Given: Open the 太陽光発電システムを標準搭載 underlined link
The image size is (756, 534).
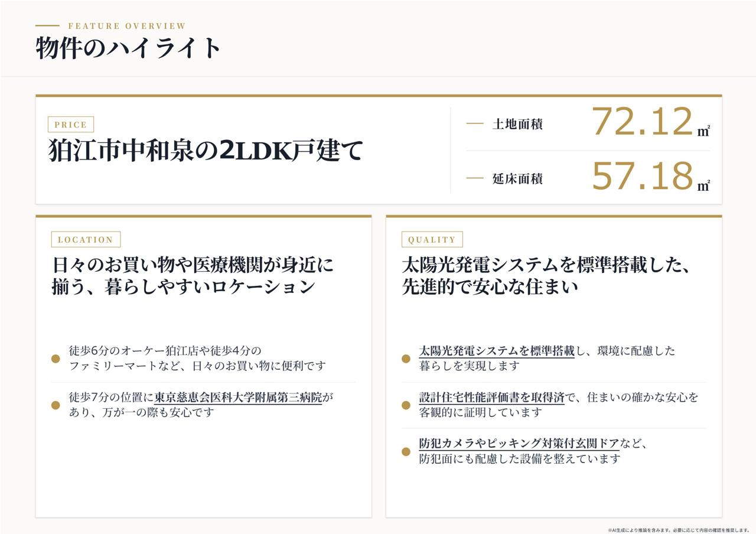Looking at the screenshot, I should point(497,351).
